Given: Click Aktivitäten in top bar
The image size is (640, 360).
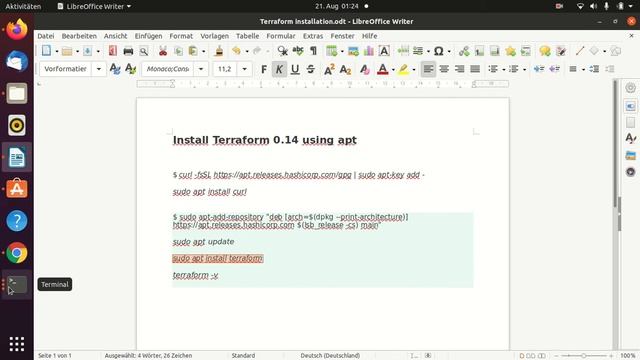Looking at the screenshot, I should 23,6.
